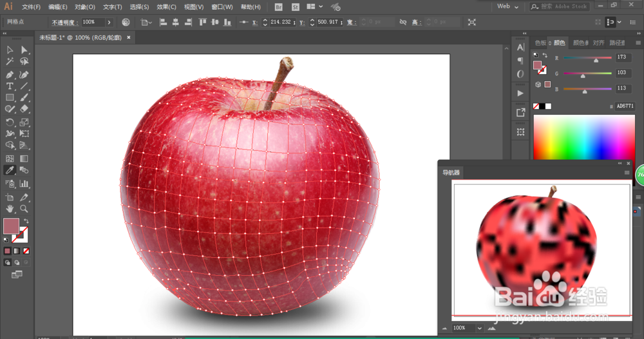Select the Rotate tool
Screen dimensions: 644x339
10,122
